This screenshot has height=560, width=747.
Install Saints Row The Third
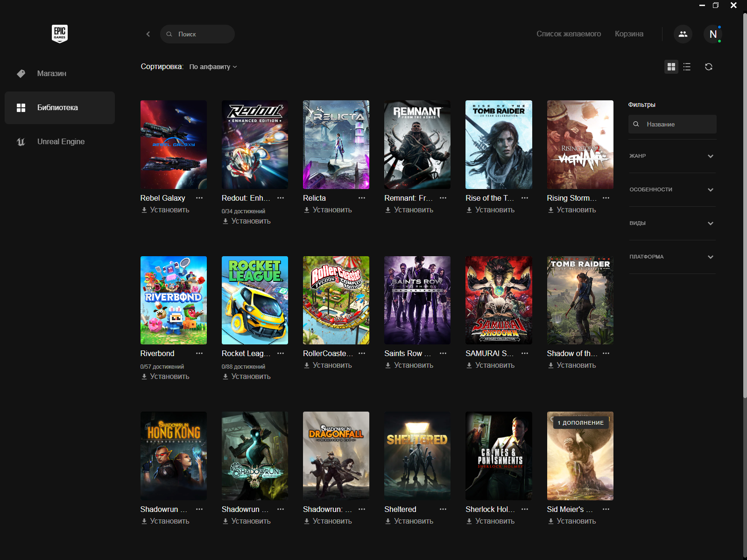pos(409,365)
